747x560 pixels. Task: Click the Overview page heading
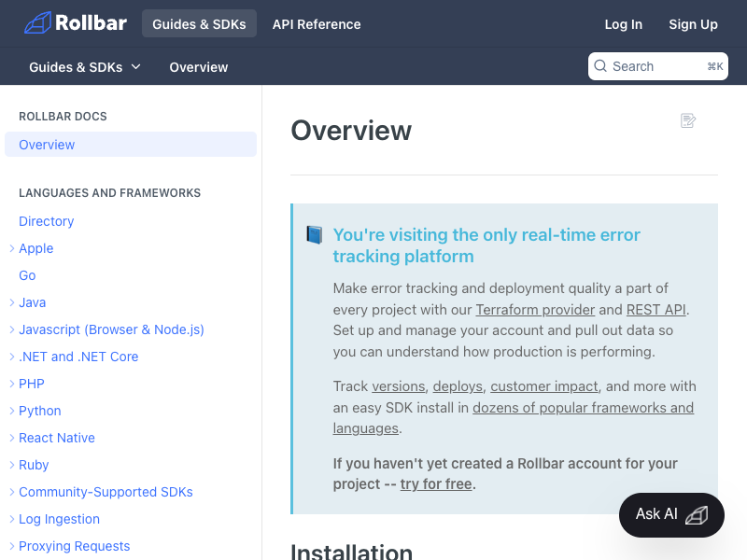351,131
